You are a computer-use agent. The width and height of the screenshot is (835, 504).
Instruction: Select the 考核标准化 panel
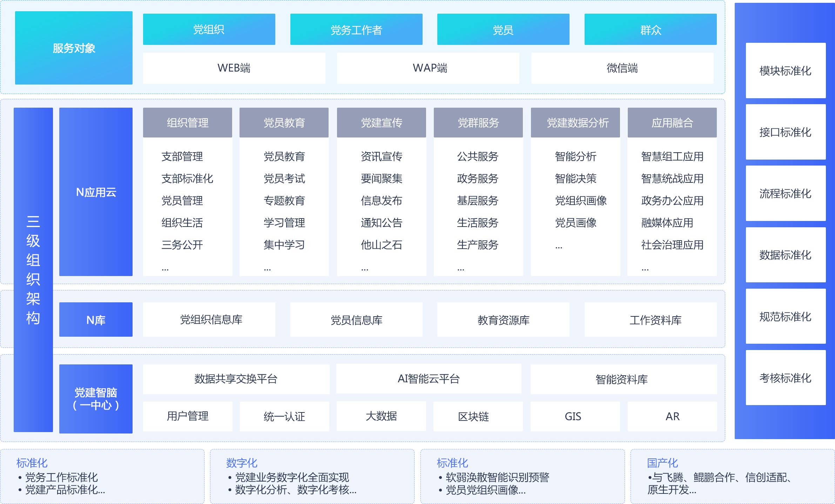click(x=786, y=378)
